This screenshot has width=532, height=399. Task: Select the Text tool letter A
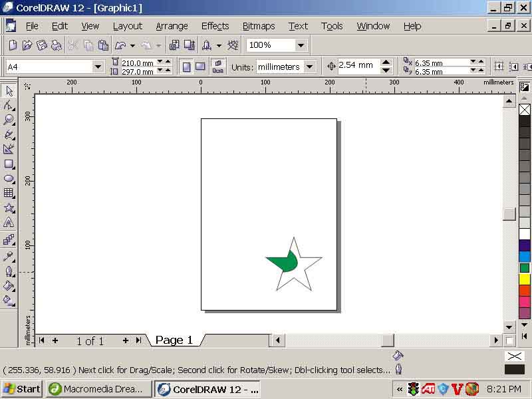(x=9, y=223)
